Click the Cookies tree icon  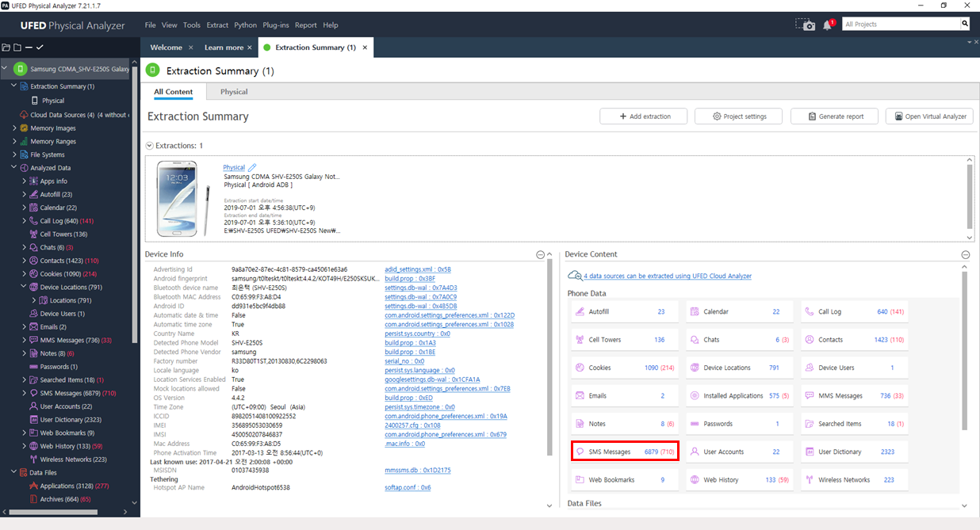pos(34,274)
